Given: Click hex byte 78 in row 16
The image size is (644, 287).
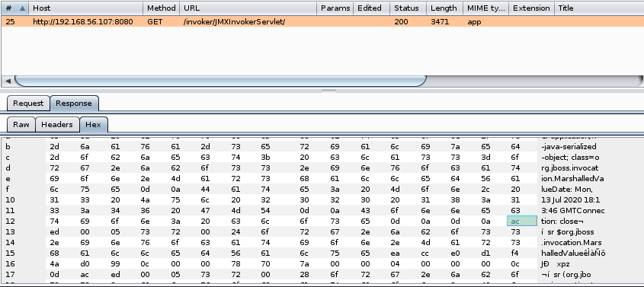Looking at the screenshot, I should tap(235, 264).
